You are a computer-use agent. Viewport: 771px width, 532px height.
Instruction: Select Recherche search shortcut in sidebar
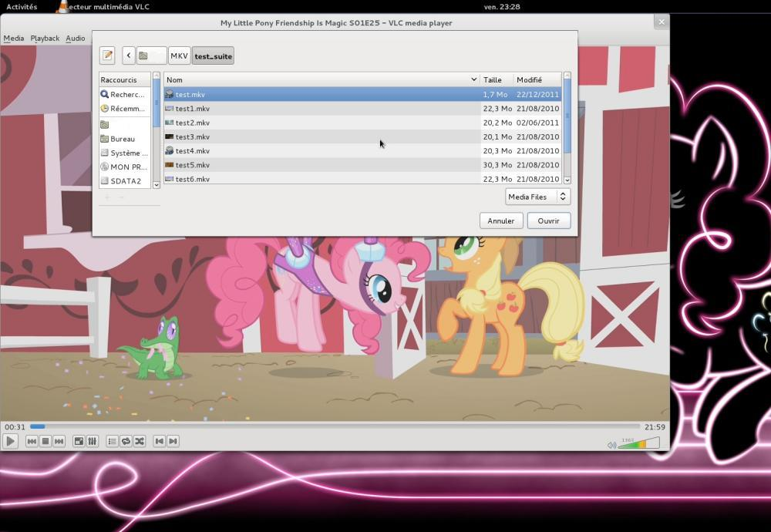click(123, 94)
